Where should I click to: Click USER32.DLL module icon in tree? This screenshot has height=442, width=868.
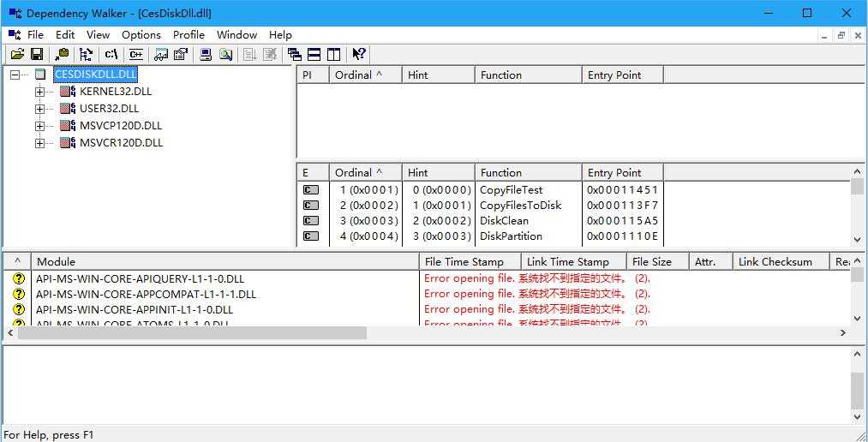(68, 109)
